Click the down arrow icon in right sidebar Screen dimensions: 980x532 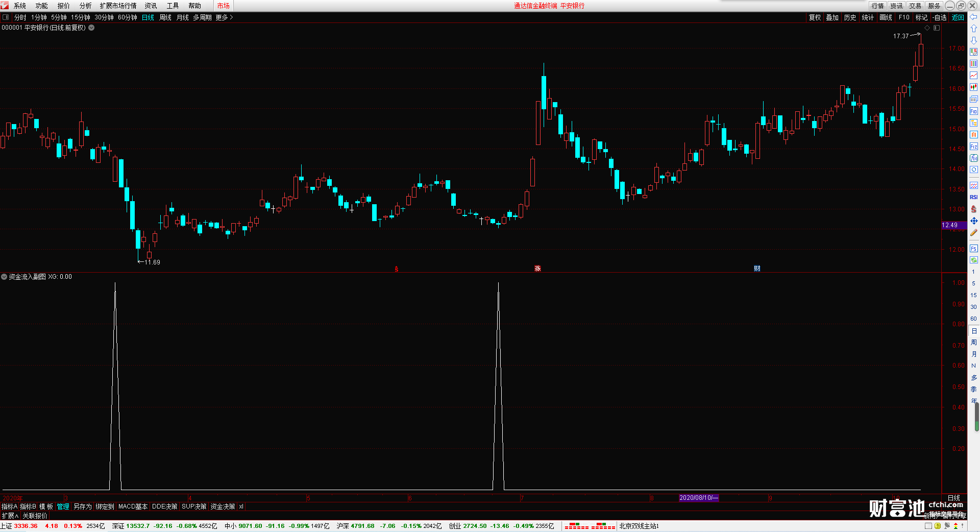[x=973, y=40]
